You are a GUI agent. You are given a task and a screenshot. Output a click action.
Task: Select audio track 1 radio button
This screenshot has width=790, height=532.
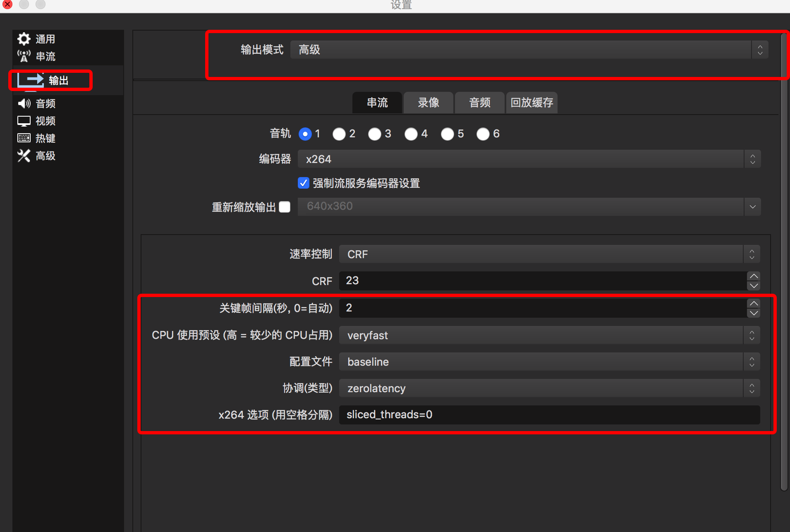point(305,134)
